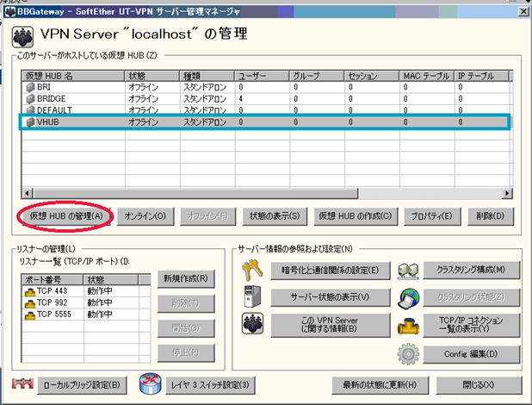Click the BRIDGE virtual hub icon

tap(30, 99)
